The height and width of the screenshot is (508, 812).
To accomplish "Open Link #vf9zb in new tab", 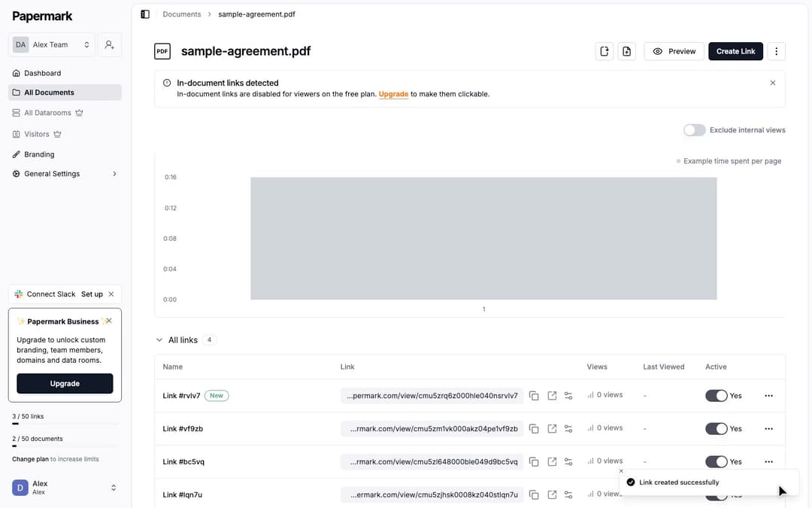I will [552, 429].
